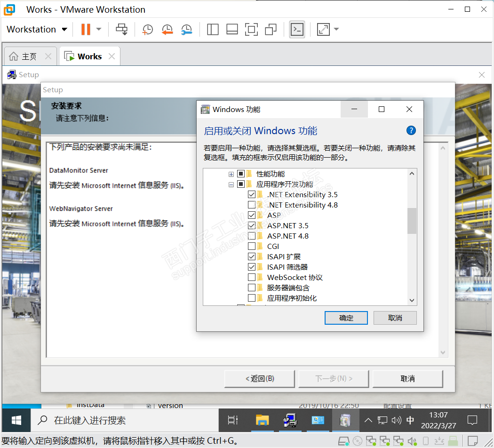Uncheck ISAPI 扩展

coord(251,256)
